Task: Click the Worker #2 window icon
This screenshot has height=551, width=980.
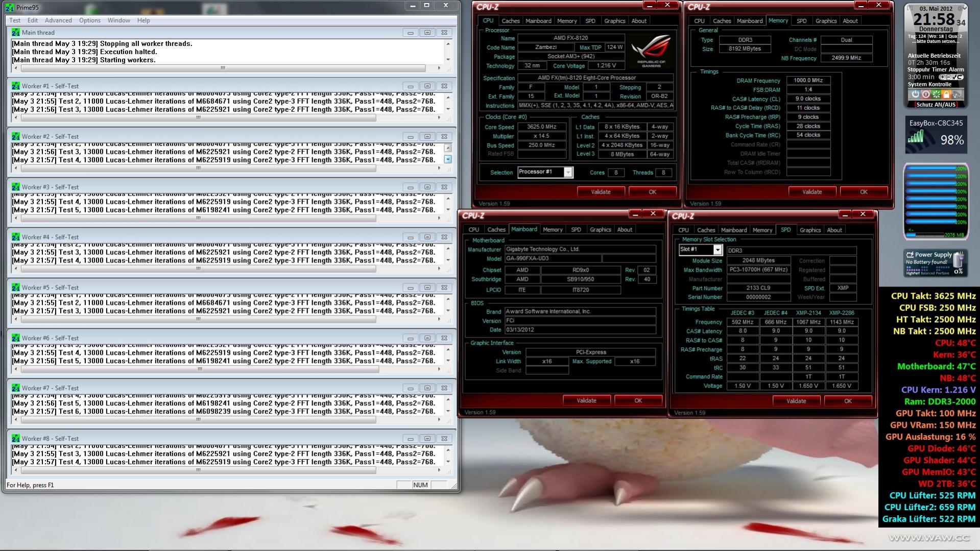Action: (16, 136)
